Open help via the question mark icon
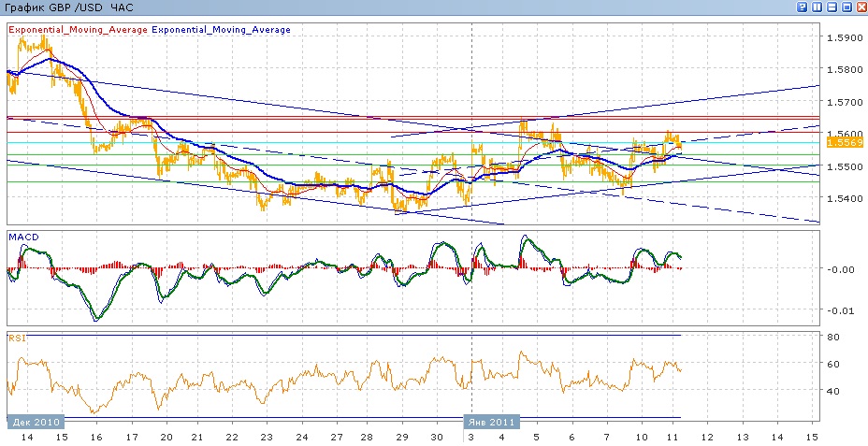 [803, 7]
